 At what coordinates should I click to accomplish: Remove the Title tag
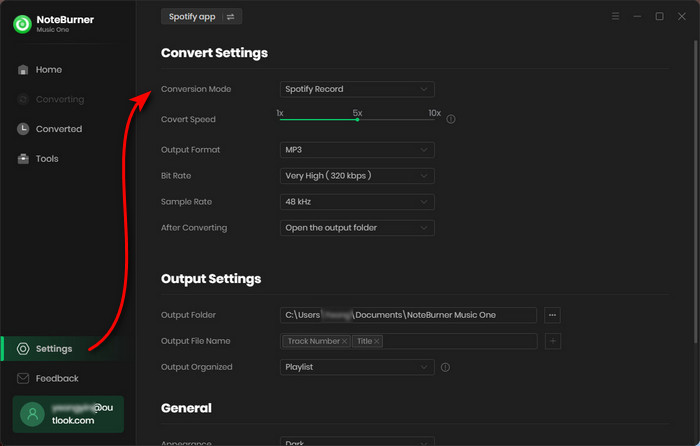point(377,341)
